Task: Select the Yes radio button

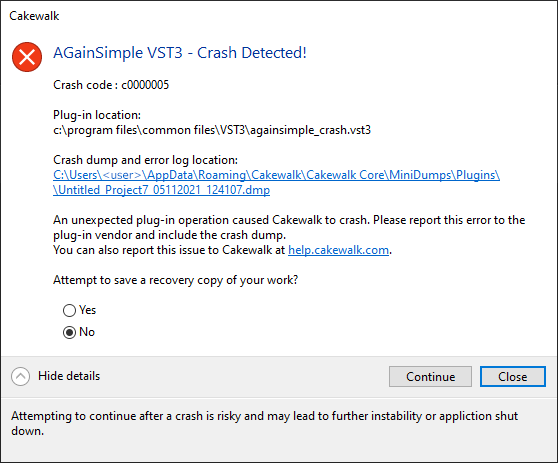Action: 69,310
